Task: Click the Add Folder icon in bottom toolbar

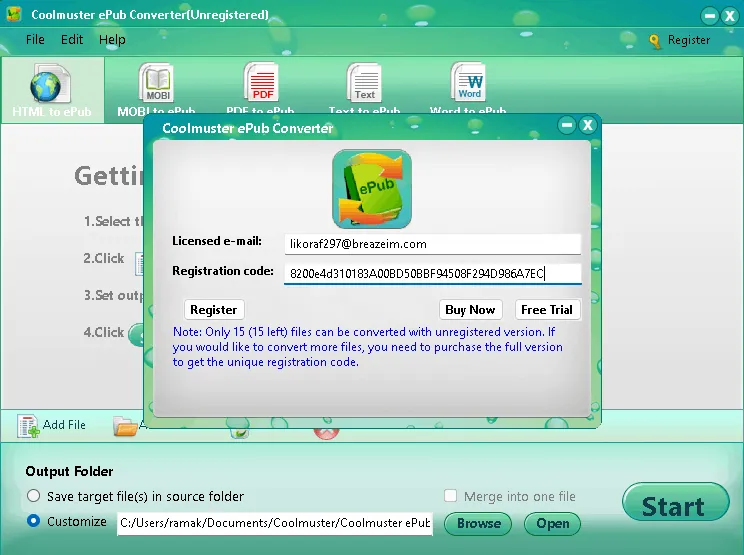Action: pos(125,427)
